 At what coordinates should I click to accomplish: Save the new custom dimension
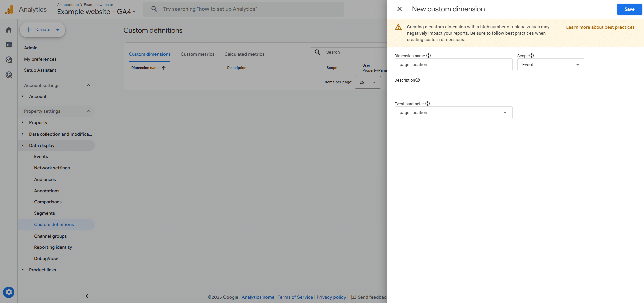pos(629,9)
